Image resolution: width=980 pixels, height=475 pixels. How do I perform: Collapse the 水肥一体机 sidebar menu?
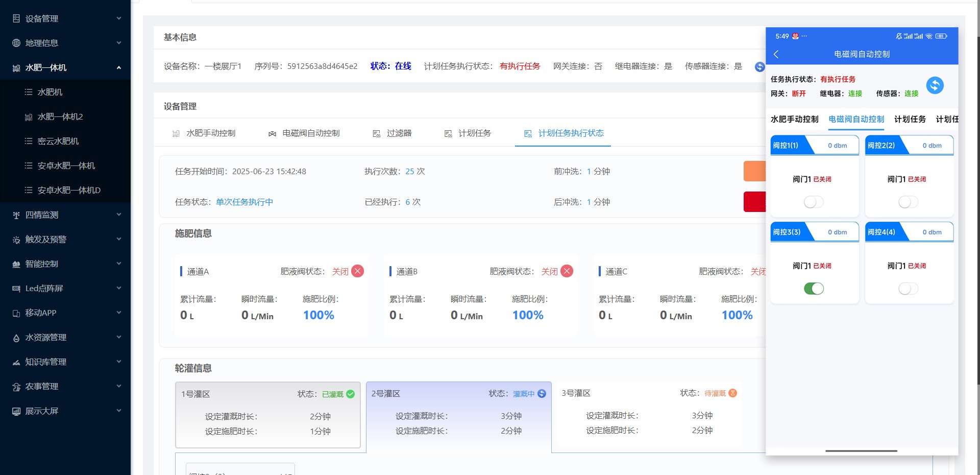click(118, 67)
